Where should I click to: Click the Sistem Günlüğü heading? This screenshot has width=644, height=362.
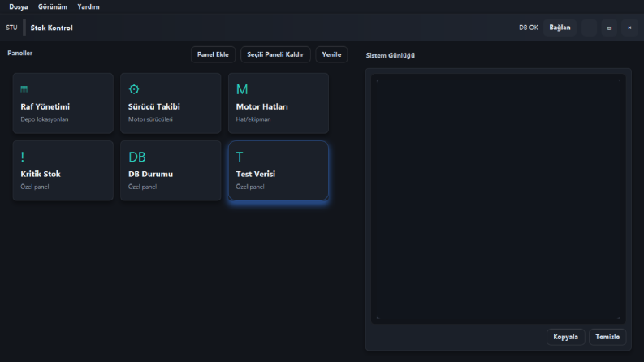click(390, 55)
